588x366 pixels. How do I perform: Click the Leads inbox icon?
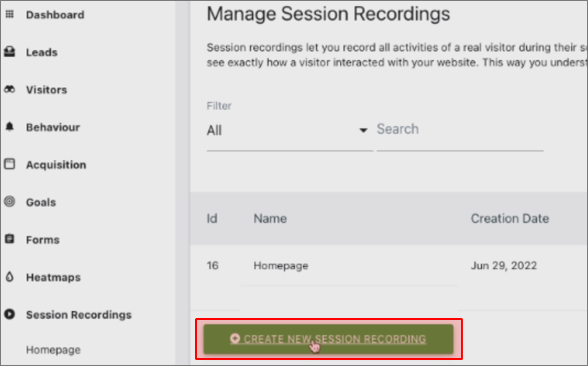pyautogui.click(x=9, y=52)
